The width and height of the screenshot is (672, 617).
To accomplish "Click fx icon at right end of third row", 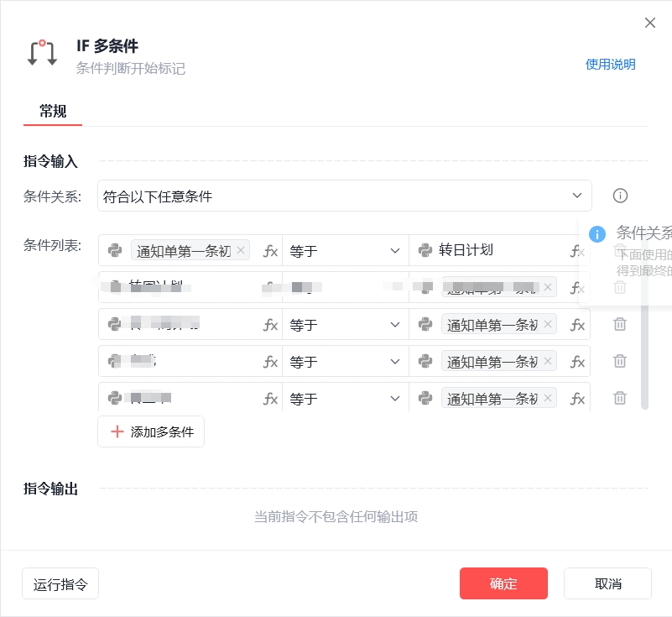I will click(577, 325).
